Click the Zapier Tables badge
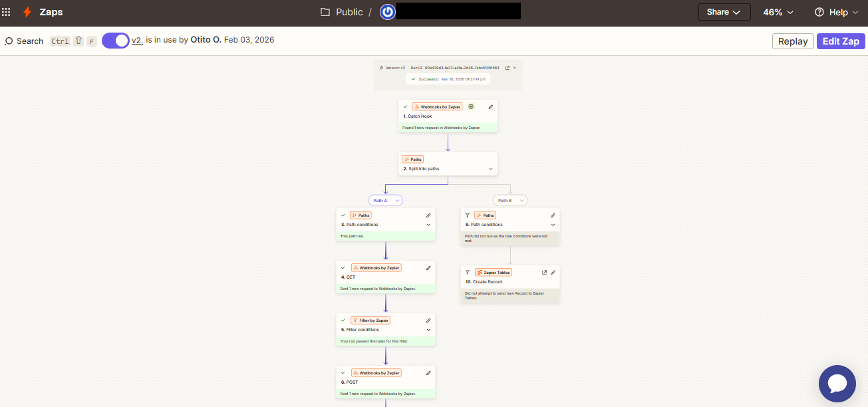The image size is (868, 407). (493, 273)
